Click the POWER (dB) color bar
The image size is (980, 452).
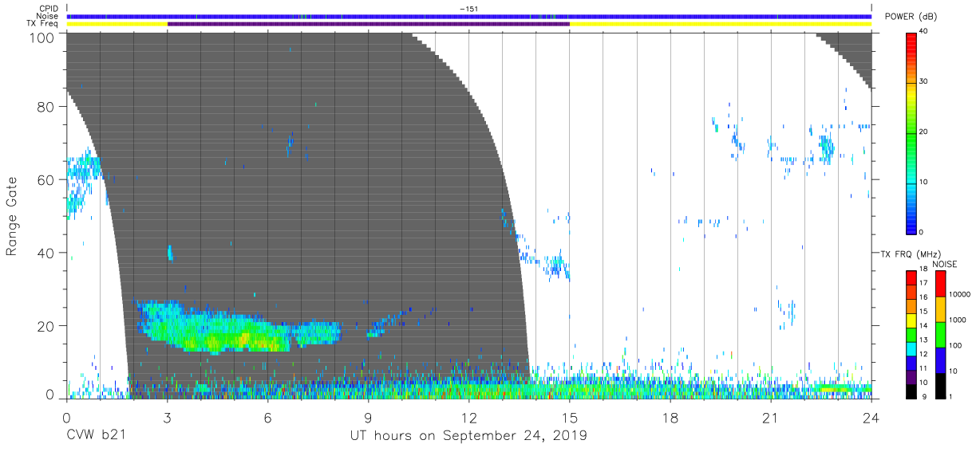(912, 132)
